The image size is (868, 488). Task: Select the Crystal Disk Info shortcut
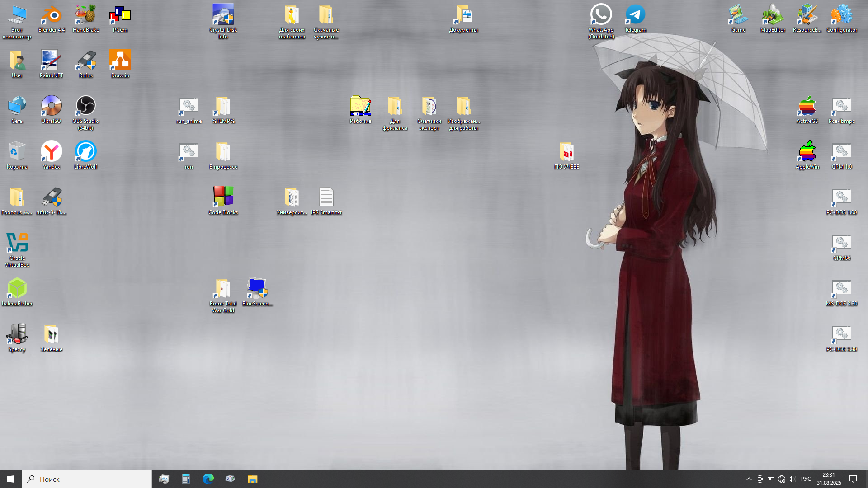[x=223, y=22]
